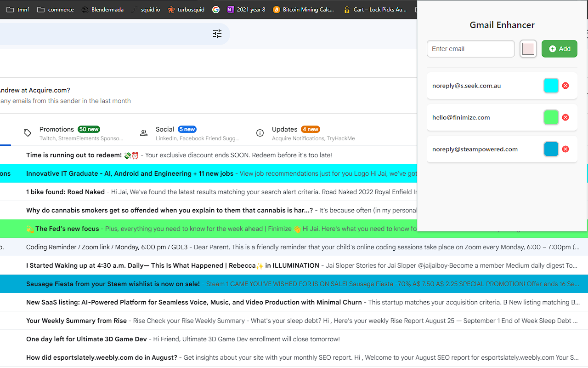This screenshot has height=368, width=588.
Task: Click the info icon beside Updates
Action: click(260, 133)
